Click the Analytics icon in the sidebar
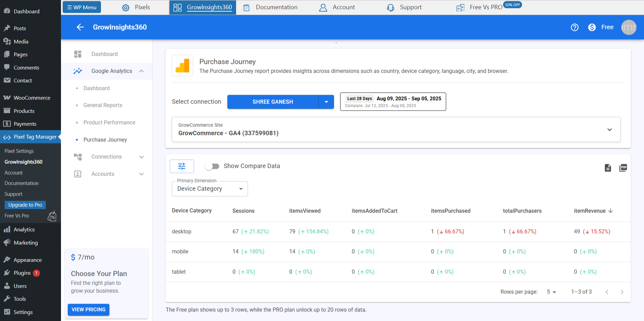Image resolution: width=644 pixels, height=321 pixels. point(7,229)
